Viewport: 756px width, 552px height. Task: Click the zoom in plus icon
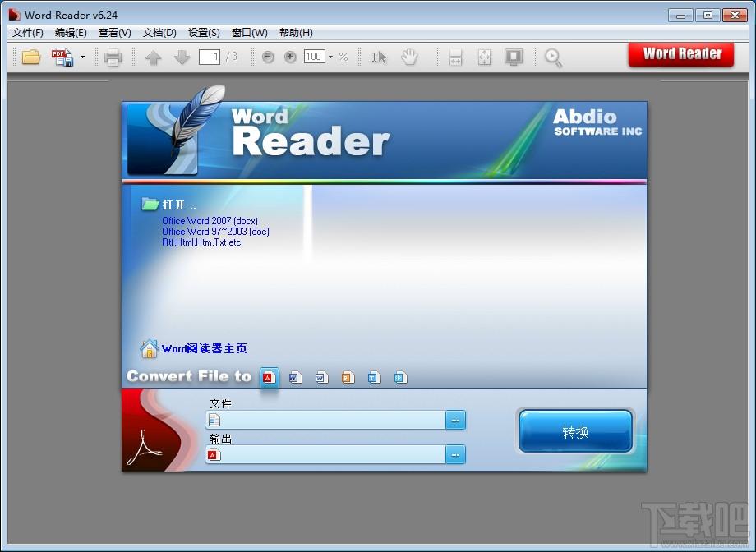point(290,57)
